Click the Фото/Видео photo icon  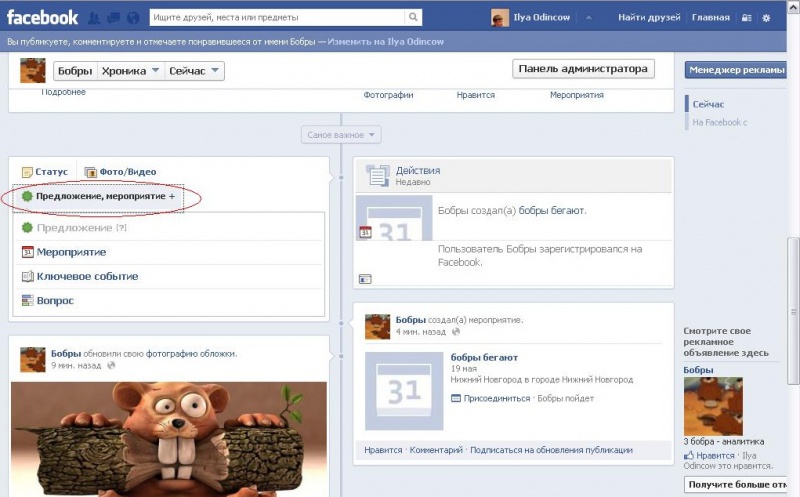[x=90, y=172]
